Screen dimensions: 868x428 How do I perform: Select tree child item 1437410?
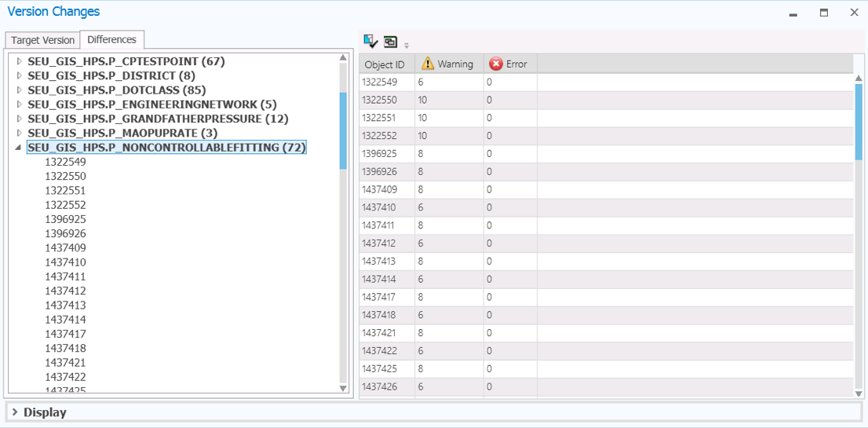65,262
